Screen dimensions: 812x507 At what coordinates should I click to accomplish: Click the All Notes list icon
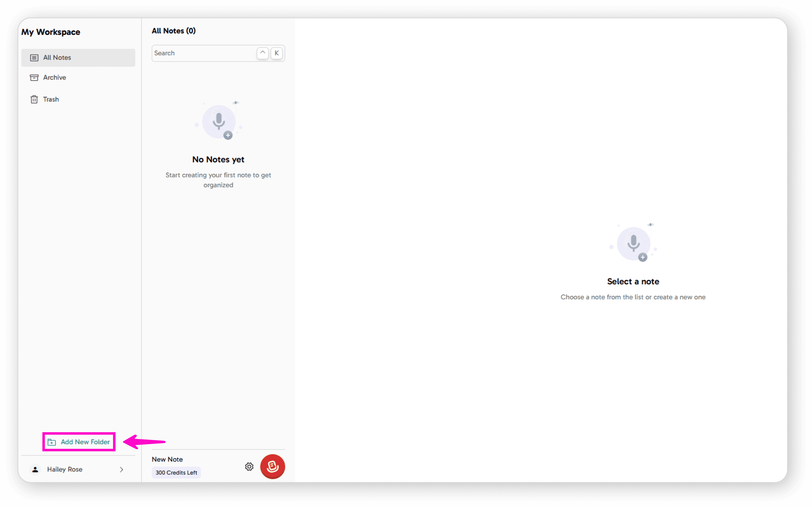click(x=34, y=58)
